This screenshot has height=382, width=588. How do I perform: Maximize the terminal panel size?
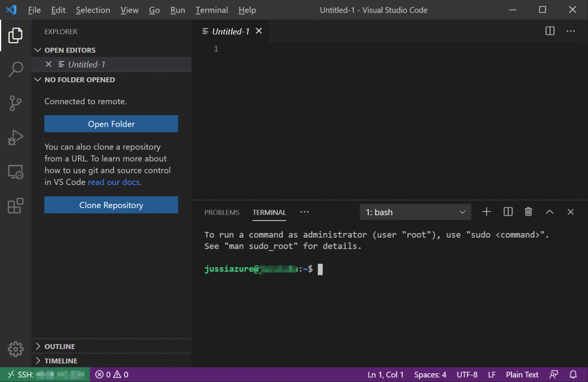549,212
